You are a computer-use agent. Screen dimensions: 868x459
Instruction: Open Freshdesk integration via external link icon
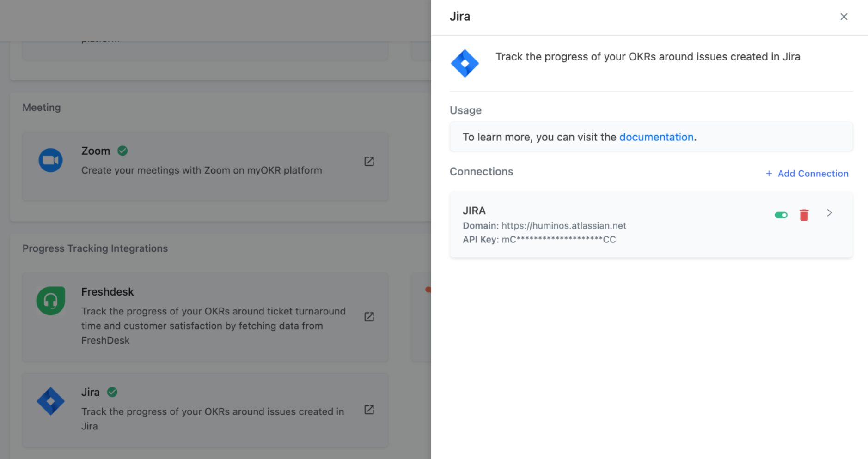point(369,317)
